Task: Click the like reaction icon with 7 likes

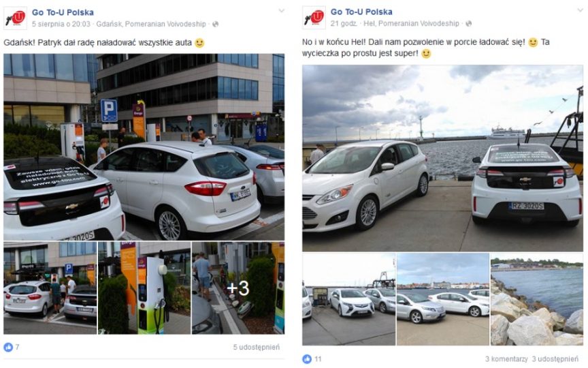Action: [8, 347]
